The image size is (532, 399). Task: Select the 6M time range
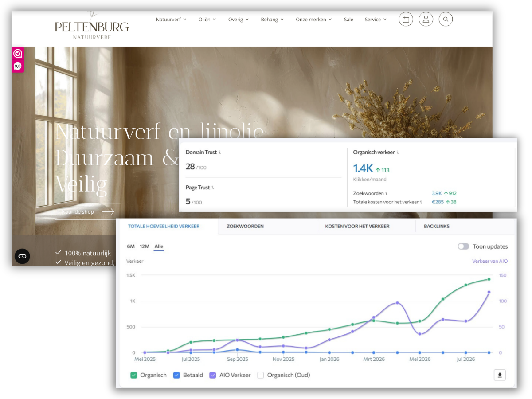[131, 246]
